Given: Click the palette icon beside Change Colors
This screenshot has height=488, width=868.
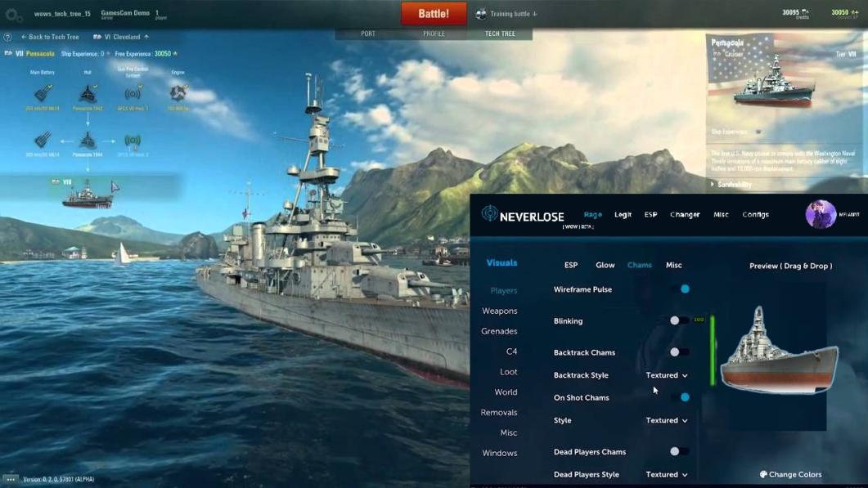Looking at the screenshot, I should [x=763, y=474].
